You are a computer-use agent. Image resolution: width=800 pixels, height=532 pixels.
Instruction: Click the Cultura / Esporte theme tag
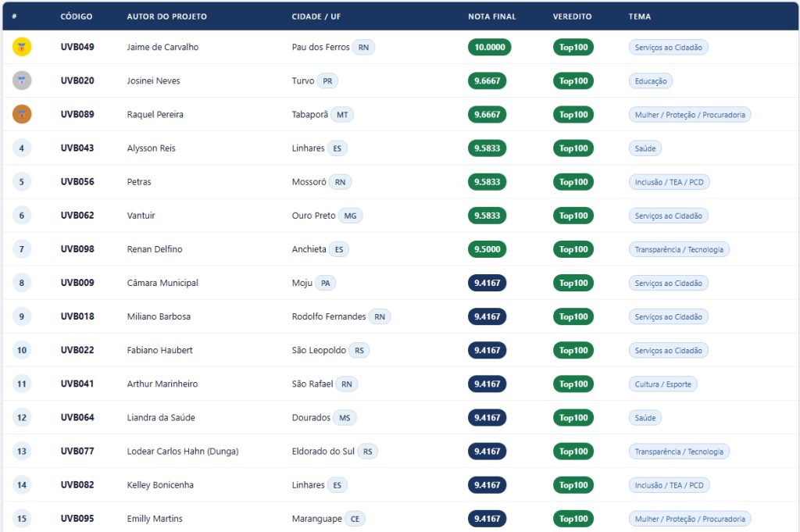click(662, 384)
